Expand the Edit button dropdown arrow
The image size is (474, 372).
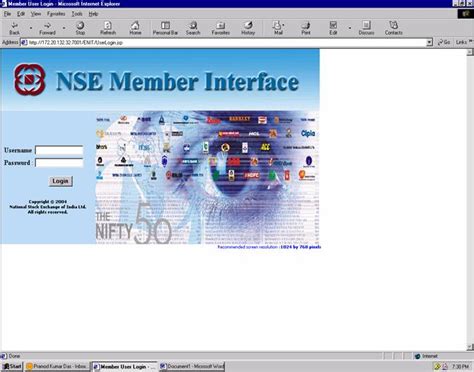350,28
